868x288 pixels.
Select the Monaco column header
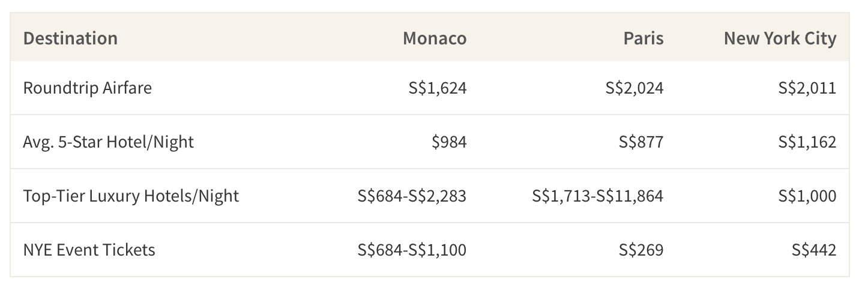point(435,38)
